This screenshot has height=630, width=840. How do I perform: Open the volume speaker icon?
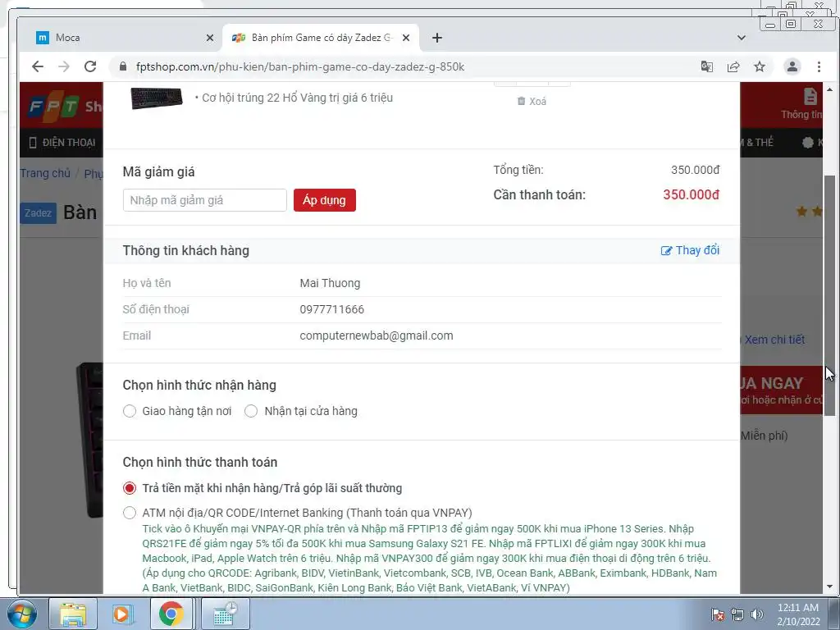coord(756,614)
